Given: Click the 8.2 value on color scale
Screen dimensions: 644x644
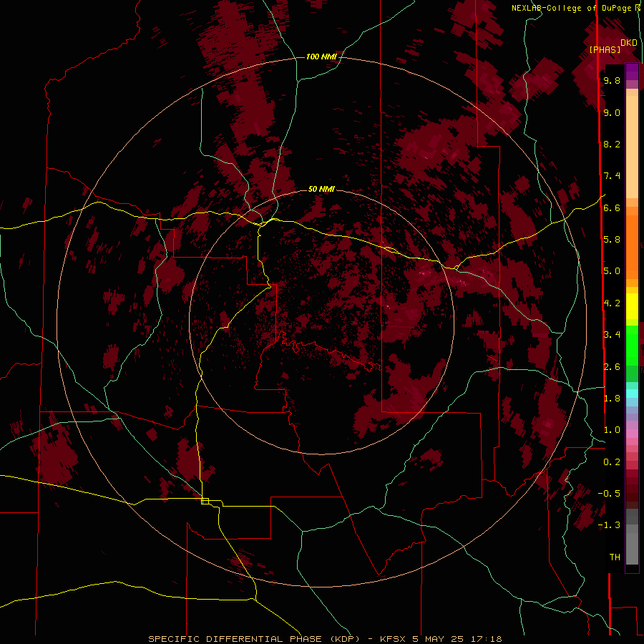Looking at the screenshot, I should click(612, 144).
